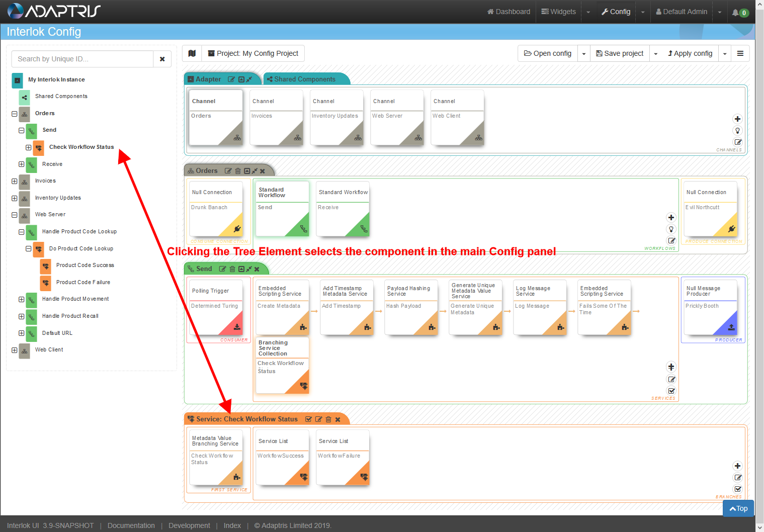The height and width of the screenshot is (532, 764).
Task: Open the Config menu item
Action: click(616, 12)
